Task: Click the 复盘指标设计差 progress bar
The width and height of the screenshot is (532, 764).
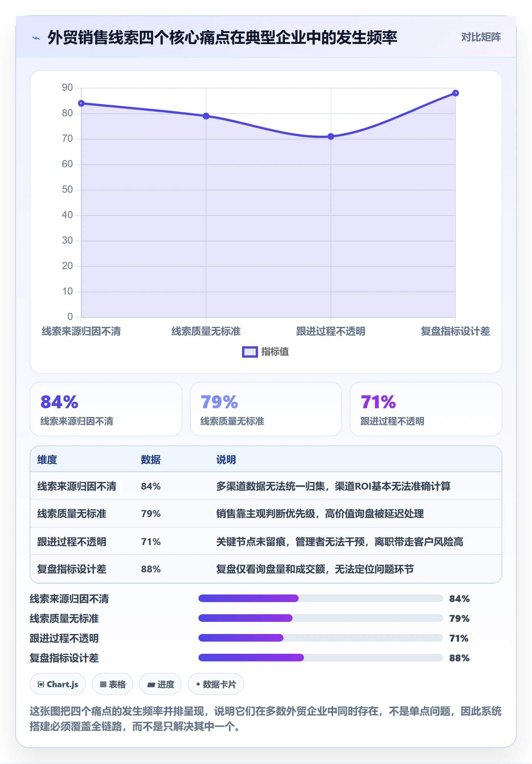Action: pos(320,658)
